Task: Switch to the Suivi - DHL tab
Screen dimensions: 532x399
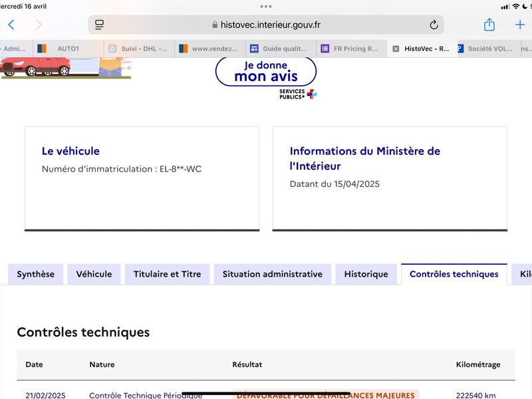Action: 139,49
